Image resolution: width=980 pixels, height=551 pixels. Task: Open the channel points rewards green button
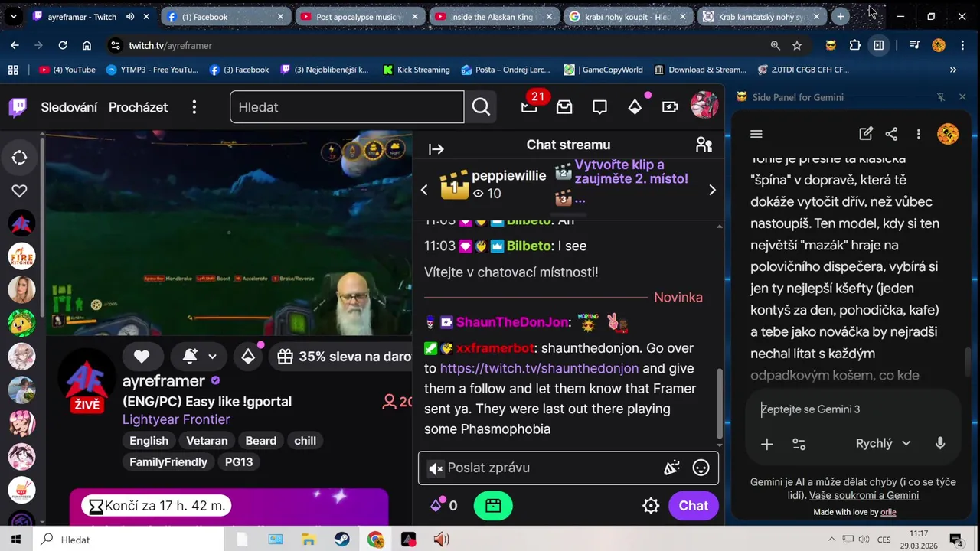pyautogui.click(x=493, y=506)
